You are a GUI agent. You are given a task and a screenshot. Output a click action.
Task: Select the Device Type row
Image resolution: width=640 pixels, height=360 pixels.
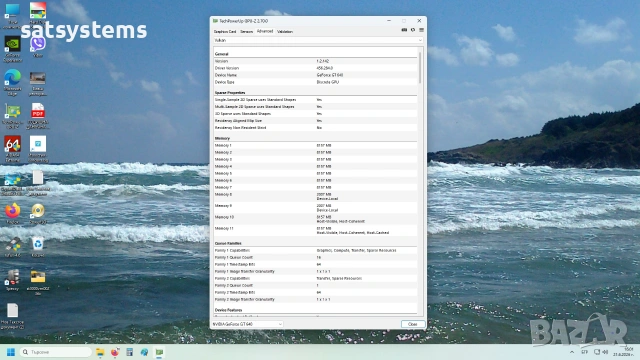pos(316,82)
